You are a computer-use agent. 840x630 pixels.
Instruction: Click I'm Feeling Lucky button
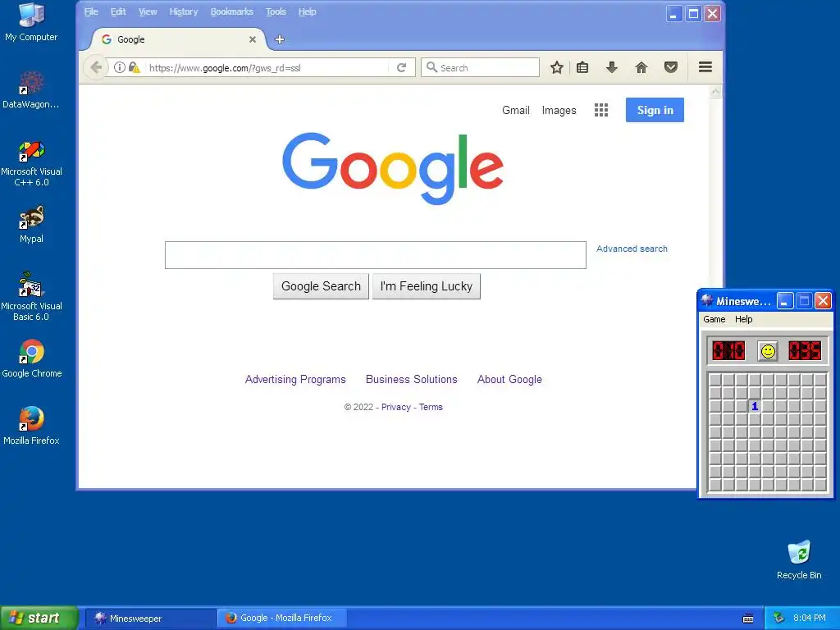coord(427,286)
